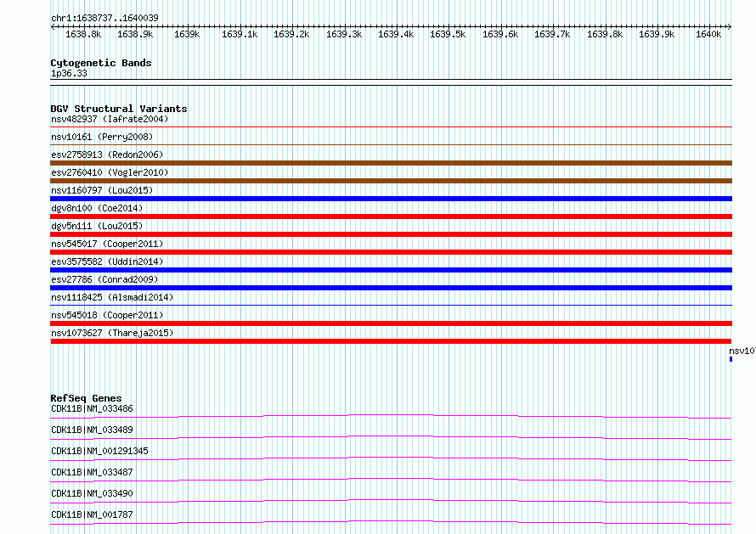Click the 1639k ruler position label
The width and height of the screenshot is (756, 534).
coord(187,34)
